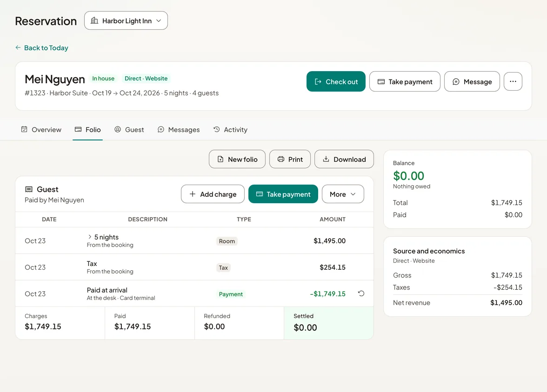
Task: Open the Harbor Light Inn property dropdown
Action: [126, 20]
